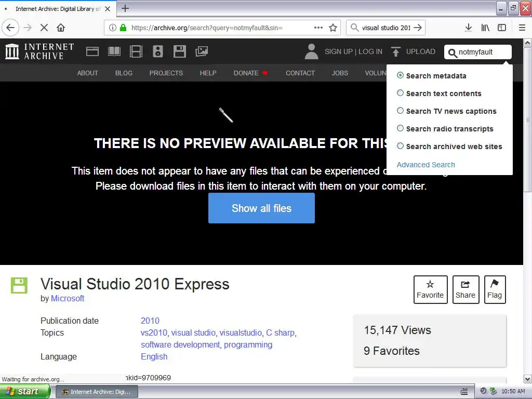This screenshot has height=399, width=532.
Task: Open the programming topic link
Action: (248, 345)
